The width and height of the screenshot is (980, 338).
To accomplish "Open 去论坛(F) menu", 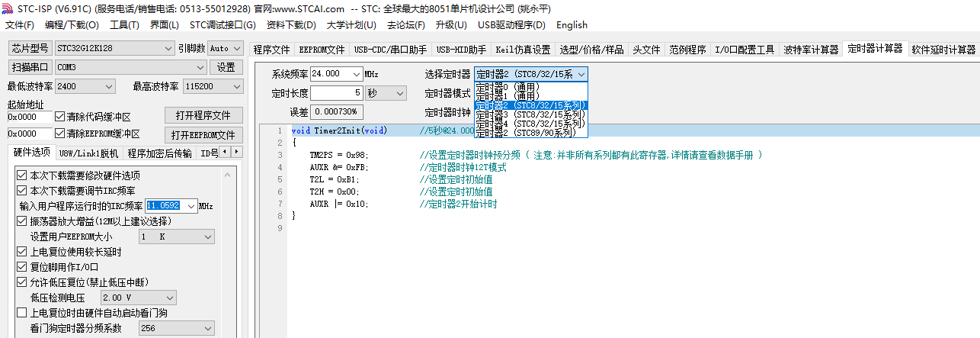I will 406,25.
